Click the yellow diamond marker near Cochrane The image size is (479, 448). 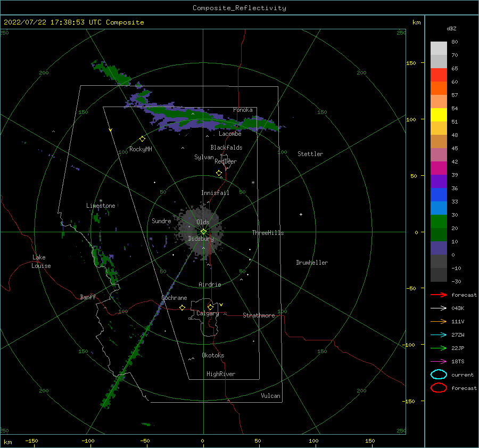183,307
